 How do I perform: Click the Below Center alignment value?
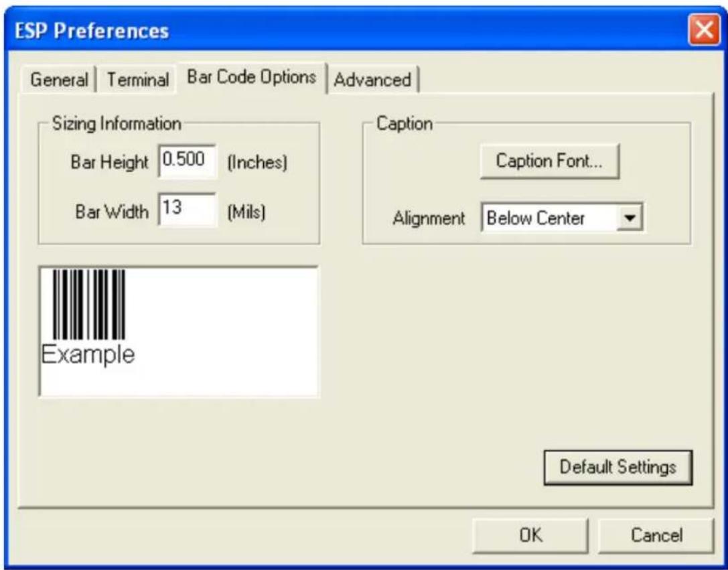tap(536, 218)
